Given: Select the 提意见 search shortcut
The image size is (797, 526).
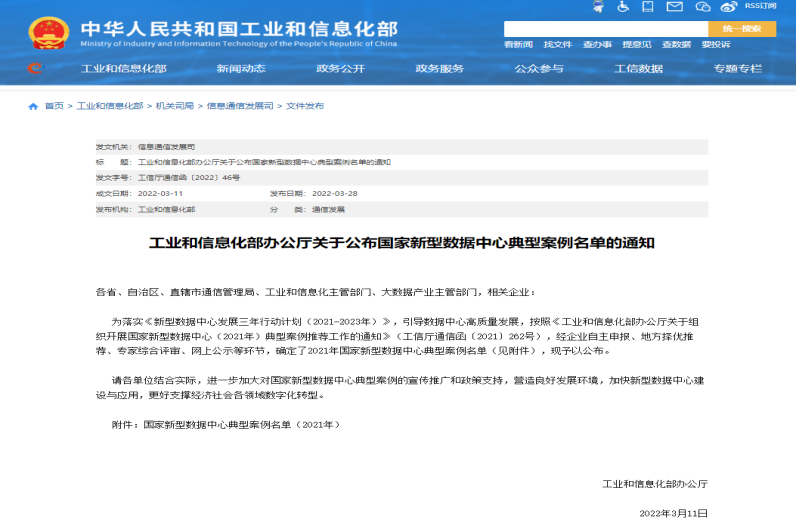Looking at the screenshot, I should click(x=637, y=45).
